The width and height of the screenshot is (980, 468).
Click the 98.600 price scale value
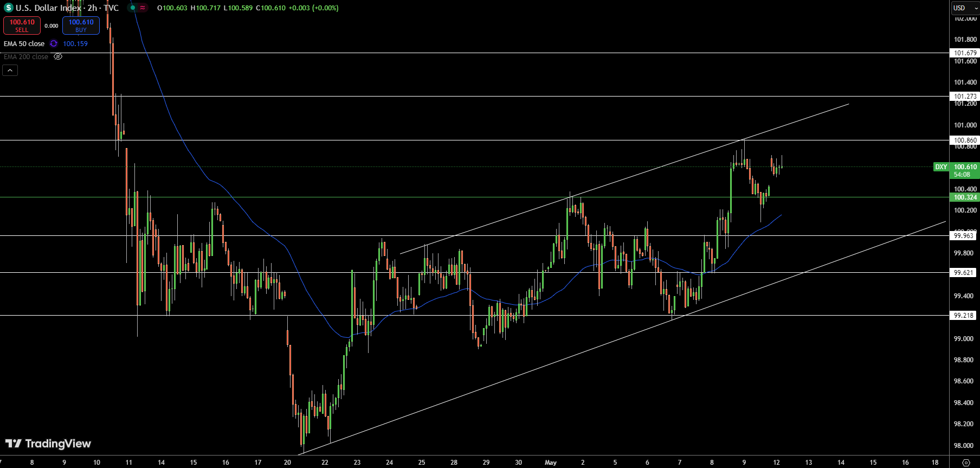964,381
